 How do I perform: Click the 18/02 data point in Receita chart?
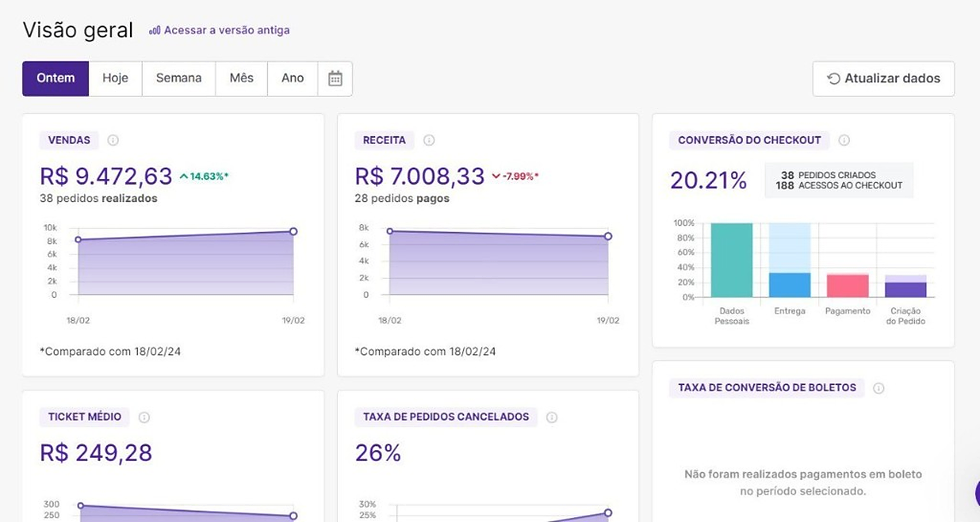(390, 231)
